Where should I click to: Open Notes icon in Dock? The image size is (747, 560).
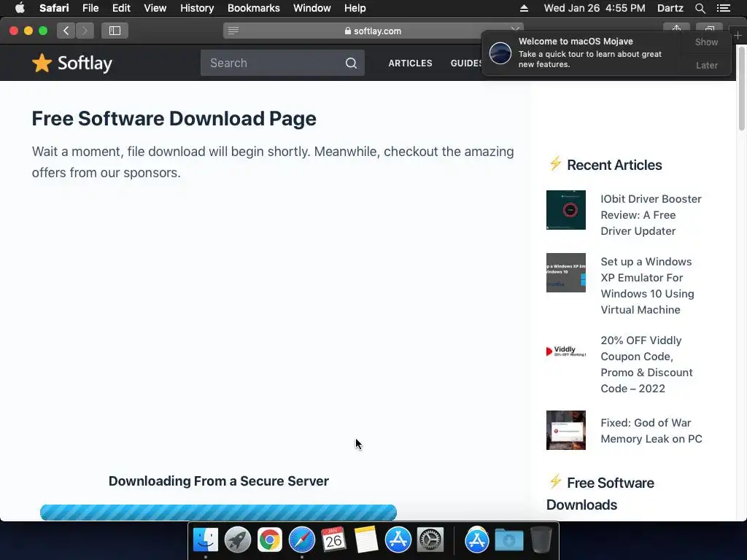coord(366,540)
